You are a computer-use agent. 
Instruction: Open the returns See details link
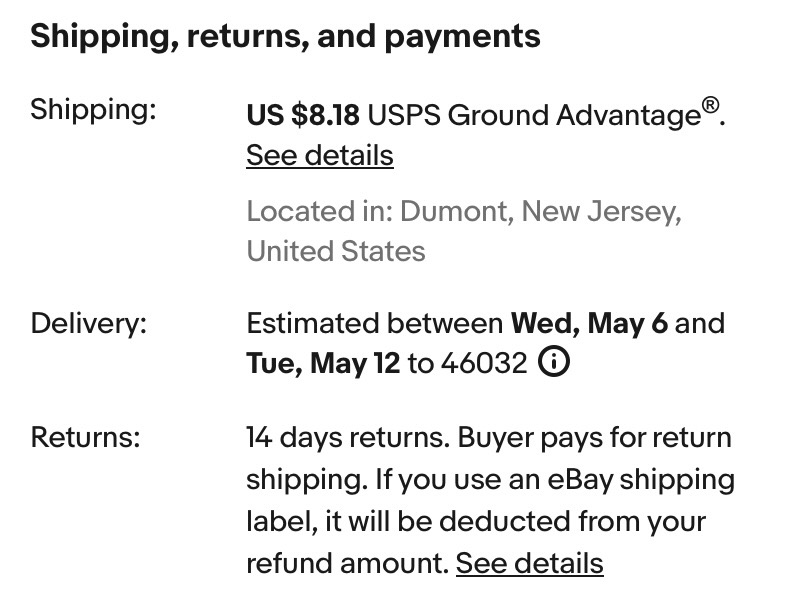(529, 564)
